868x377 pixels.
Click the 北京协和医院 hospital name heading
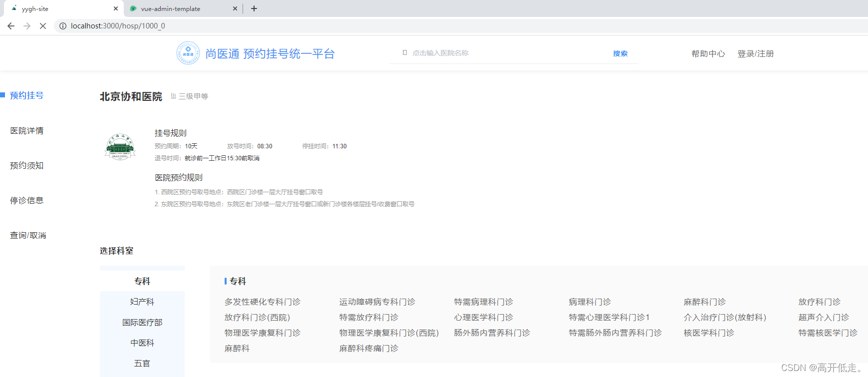[131, 96]
